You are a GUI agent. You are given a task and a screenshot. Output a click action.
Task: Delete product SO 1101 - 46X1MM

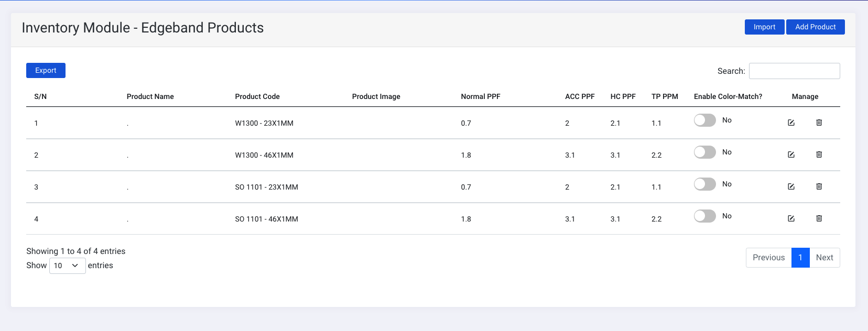pos(819,218)
